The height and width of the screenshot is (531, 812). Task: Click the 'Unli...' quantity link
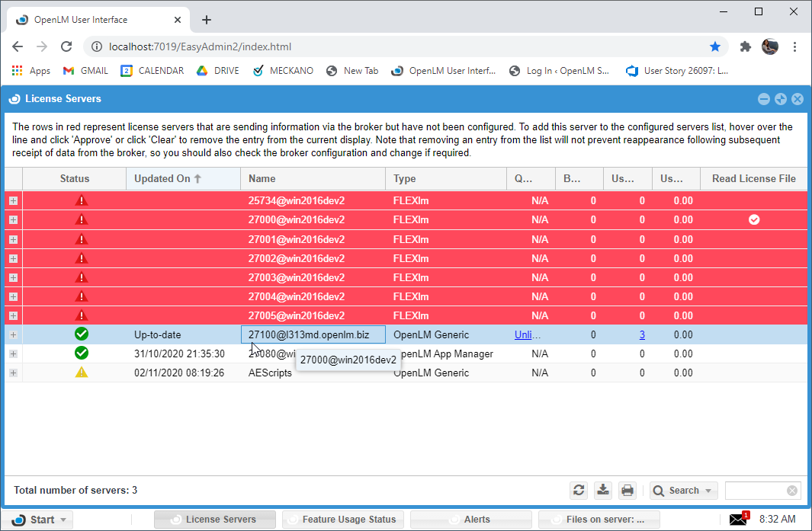tap(528, 334)
